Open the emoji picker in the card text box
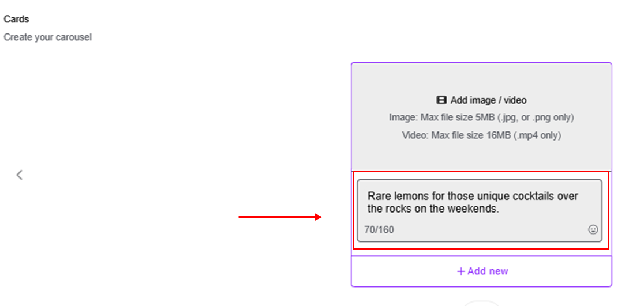 point(593,229)
